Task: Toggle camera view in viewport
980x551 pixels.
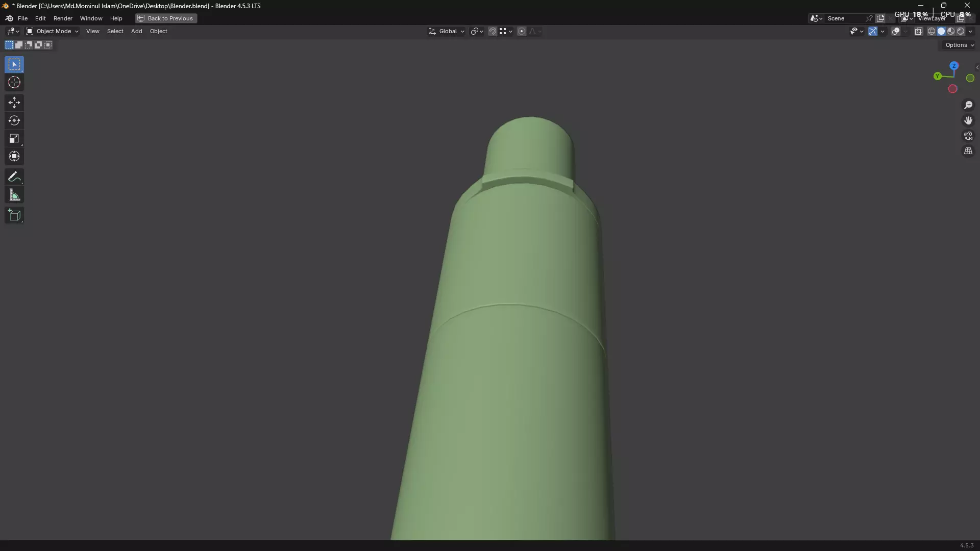Action: (x=968, y=136)
